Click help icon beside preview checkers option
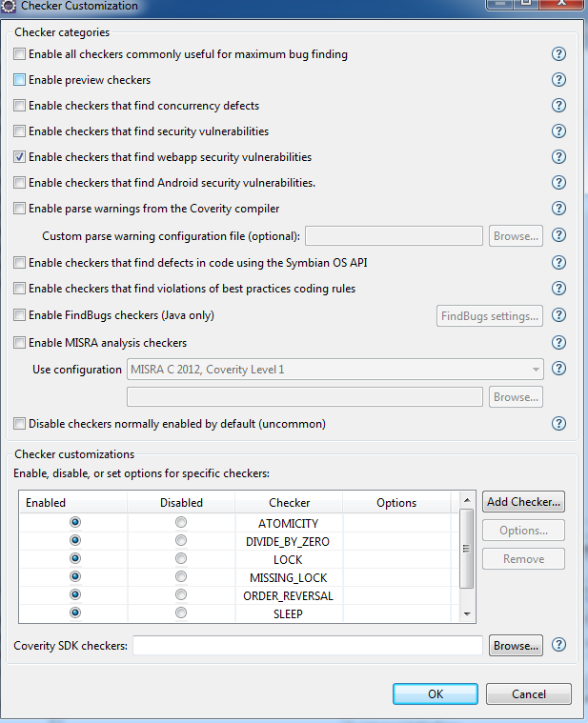This screenshot has width=588, height=723. click(x=559, y=80)
